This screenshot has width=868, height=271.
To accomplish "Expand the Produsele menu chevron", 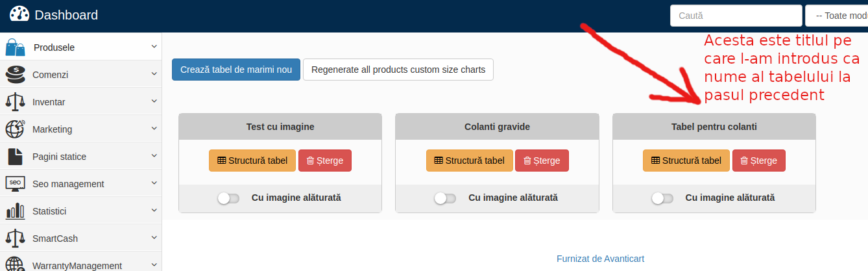I will (x=154, y=47).
